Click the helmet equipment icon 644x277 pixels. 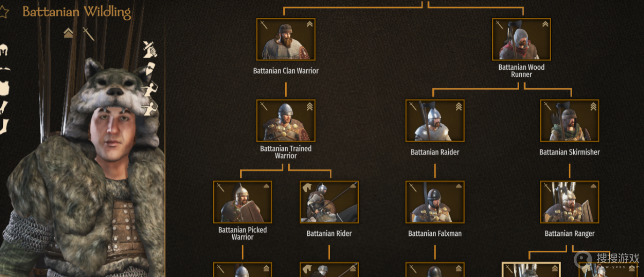(x=4, y=50)
